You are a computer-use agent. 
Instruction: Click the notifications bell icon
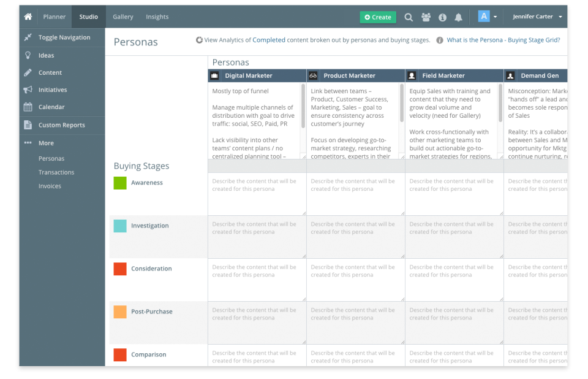[459, 17]
